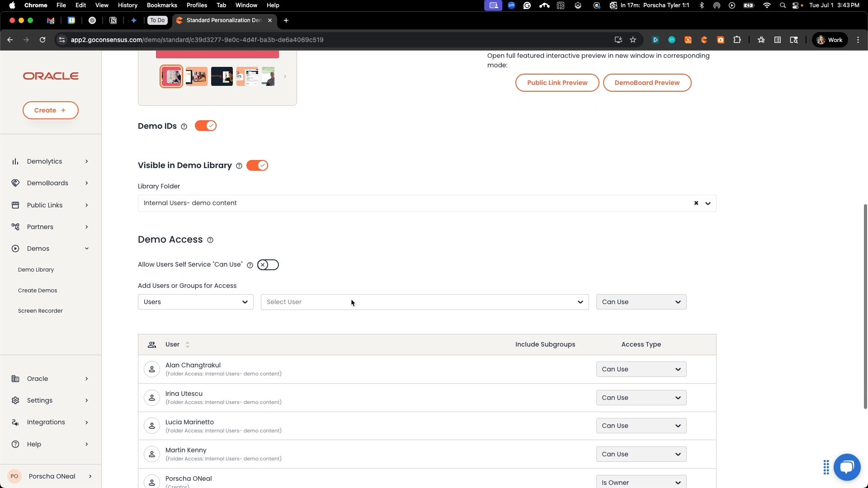Image resolution: width=868 pixels, height=488 pixels.
Task: Open the Demolytics section
Action: 44,161
